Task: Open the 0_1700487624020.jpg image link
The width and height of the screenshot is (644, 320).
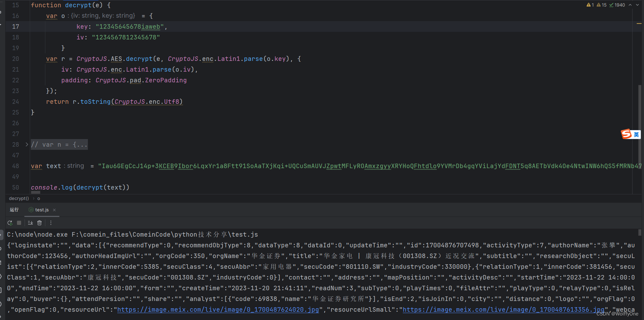Action: (x=218, y=310)
